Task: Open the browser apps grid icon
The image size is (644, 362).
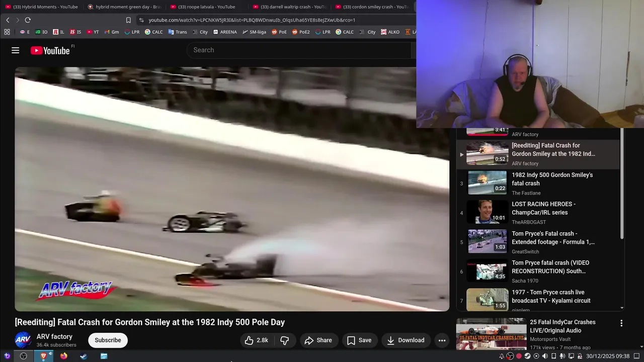Action: [7, 32]
